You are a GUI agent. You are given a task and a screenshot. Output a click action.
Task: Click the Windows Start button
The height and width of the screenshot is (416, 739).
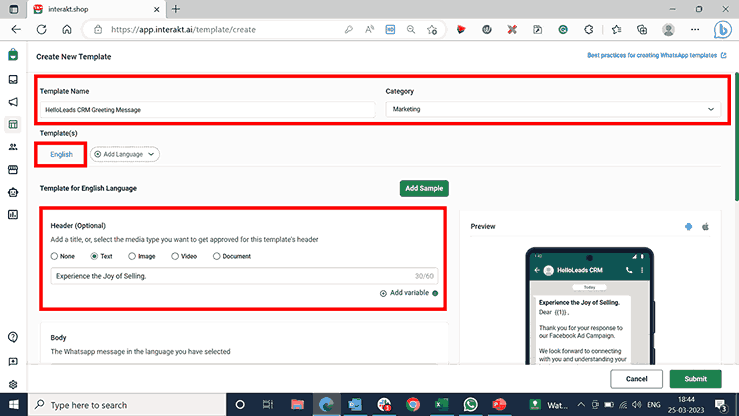click(x=14, y=405)
